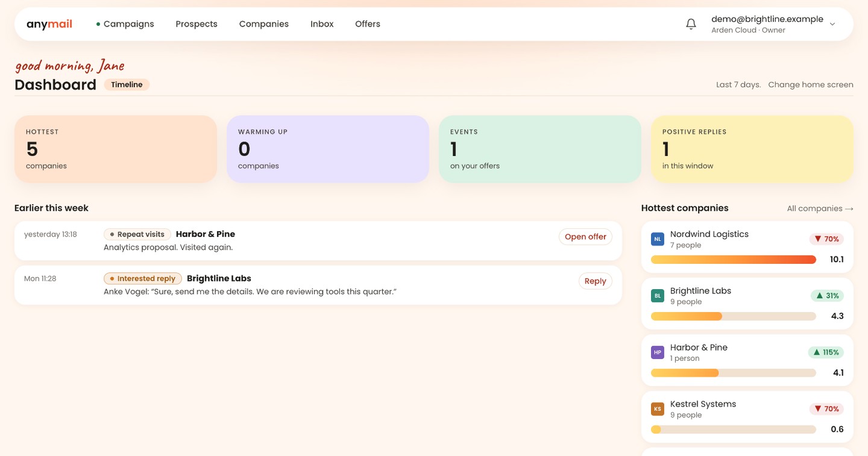Open the Positive replies card
868x456 pixels.
coord(752,149)
